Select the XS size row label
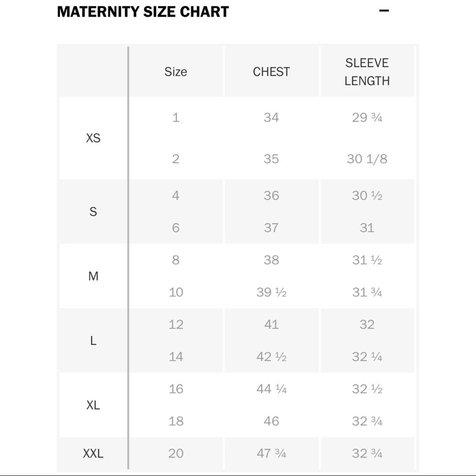 93,138
